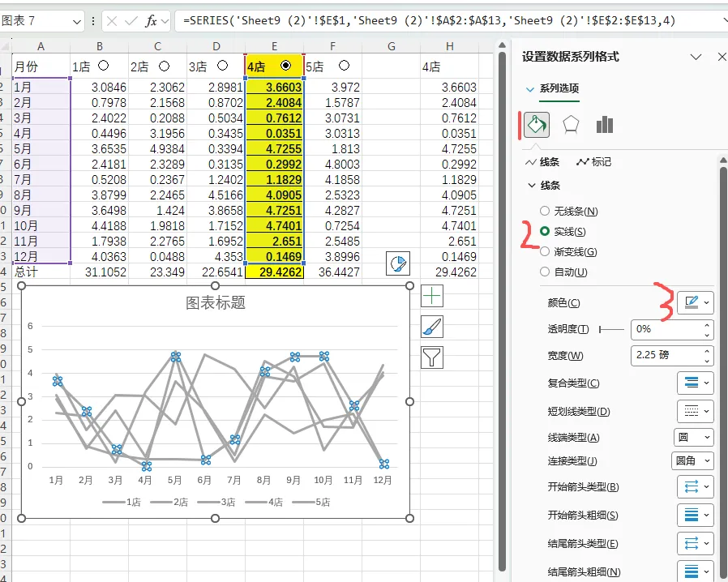728x582 pixels.
Task: Open the 开始箭头类型 dropdown
Action: (x=695, y=487)
